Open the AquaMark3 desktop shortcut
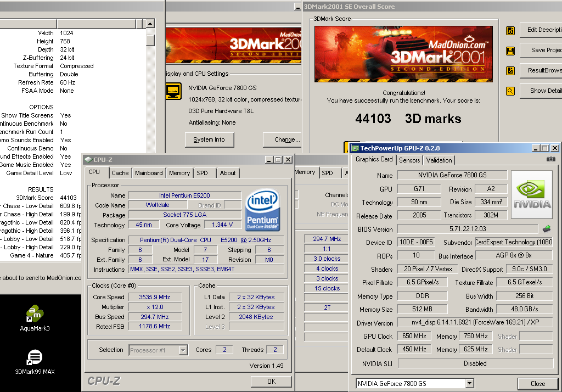 (35, 318)
